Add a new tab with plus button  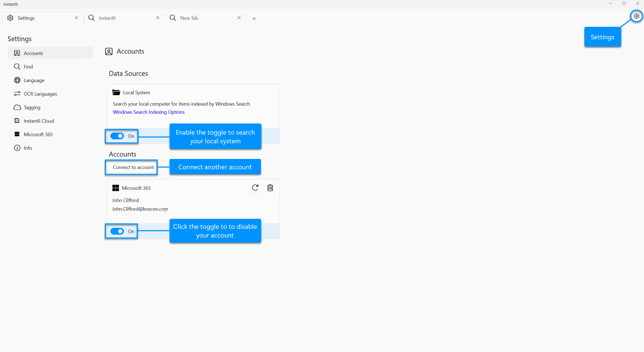click(x=254, y=18)
